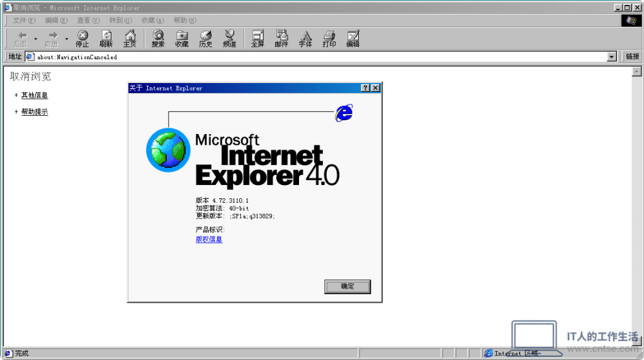
Task: Close the About Internet Explorer dialog
Action: [x=375, y=88]
